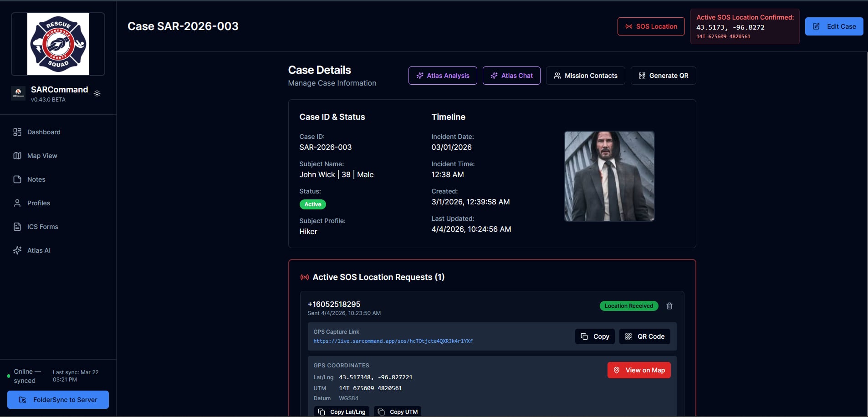Open Mission Contacts
The image size is (868, 417).
(585, 76)
